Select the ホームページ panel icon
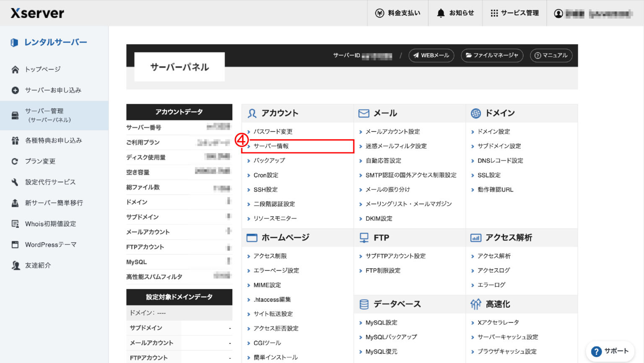 [252, 237]
